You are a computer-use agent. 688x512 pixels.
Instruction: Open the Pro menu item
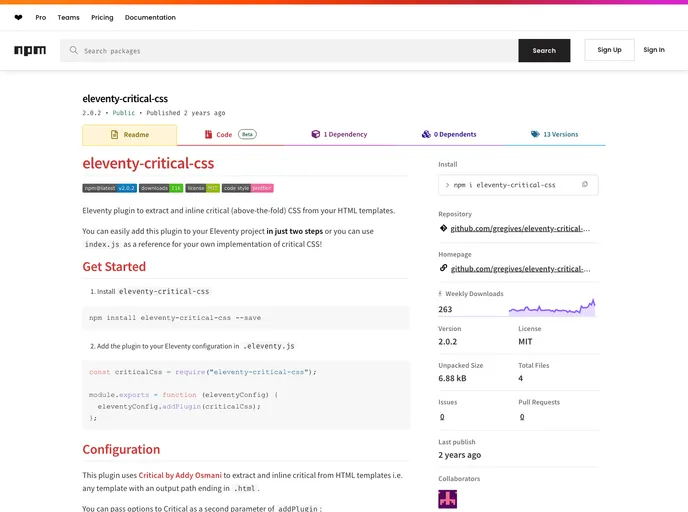(41, 18)
